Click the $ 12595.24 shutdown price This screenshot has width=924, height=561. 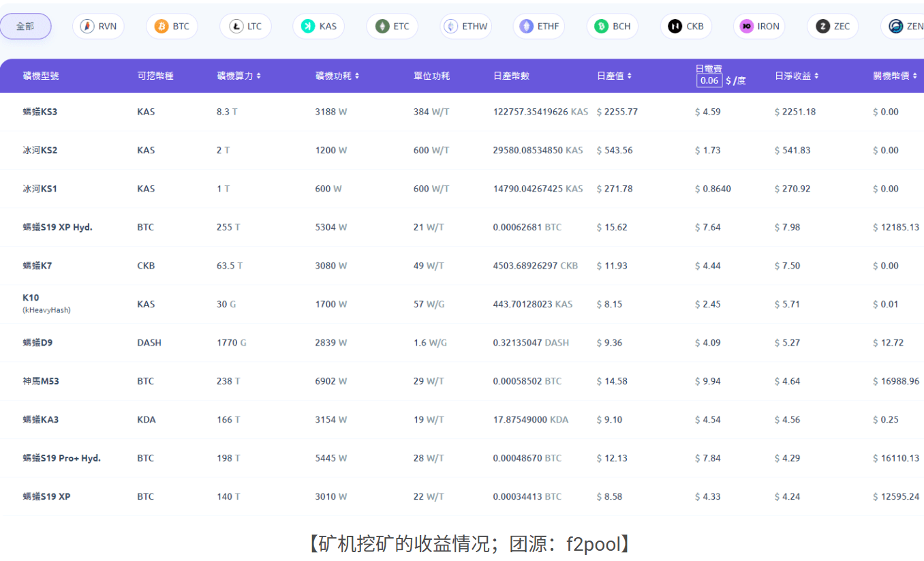(x=896, y=497)
